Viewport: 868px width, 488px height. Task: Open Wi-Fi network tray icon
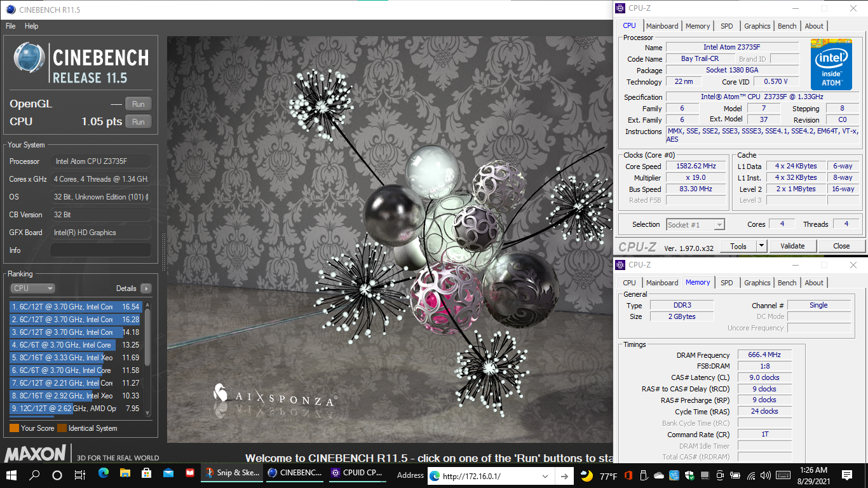(752, 475)
